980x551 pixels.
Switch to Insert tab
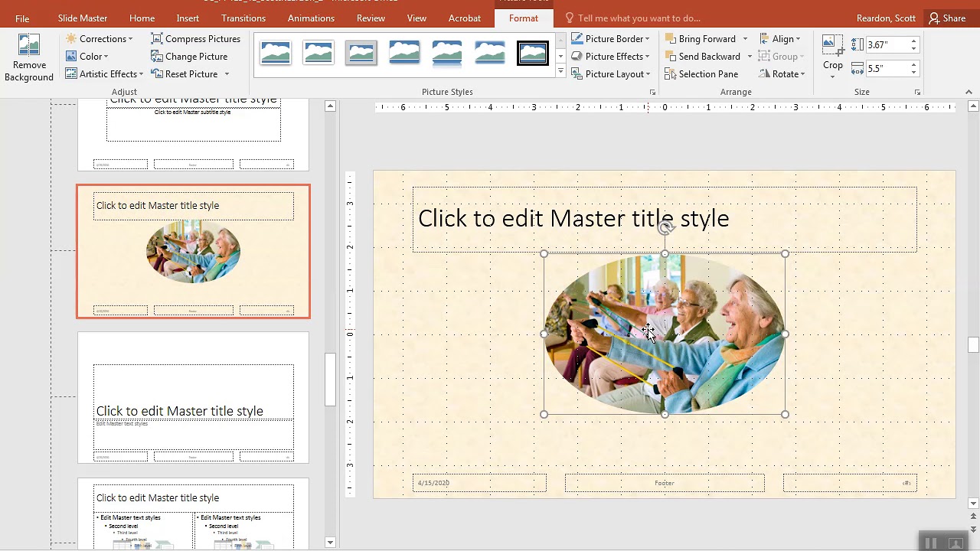pos(188,18)
